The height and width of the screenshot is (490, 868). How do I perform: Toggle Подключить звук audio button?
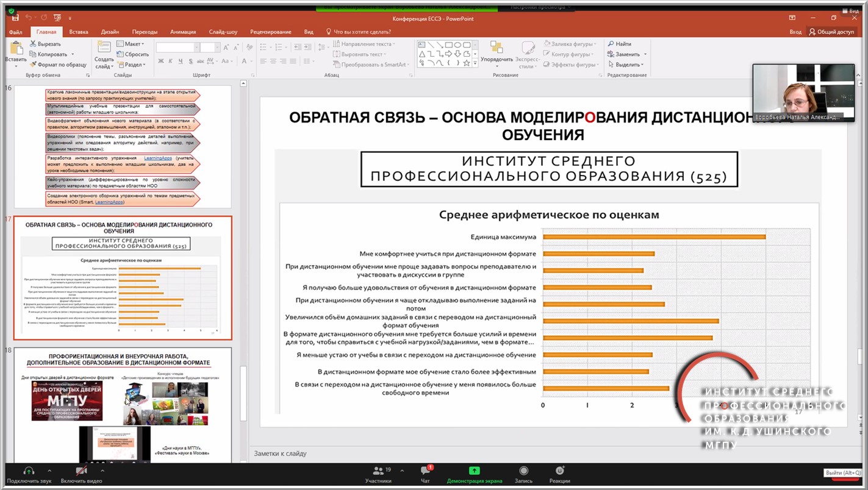tap(28, 471)
